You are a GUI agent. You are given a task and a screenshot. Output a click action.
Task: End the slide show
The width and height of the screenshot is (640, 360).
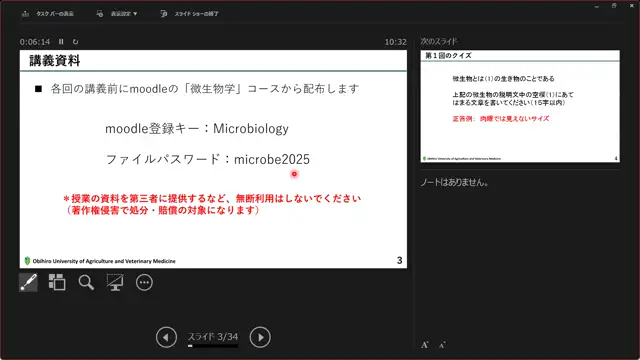(189, 14)
